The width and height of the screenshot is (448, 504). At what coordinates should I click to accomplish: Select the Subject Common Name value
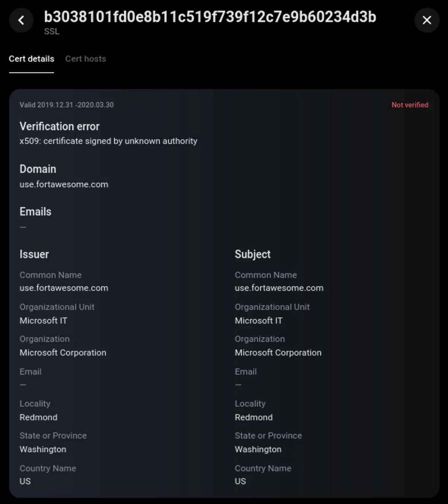point(279,288)
